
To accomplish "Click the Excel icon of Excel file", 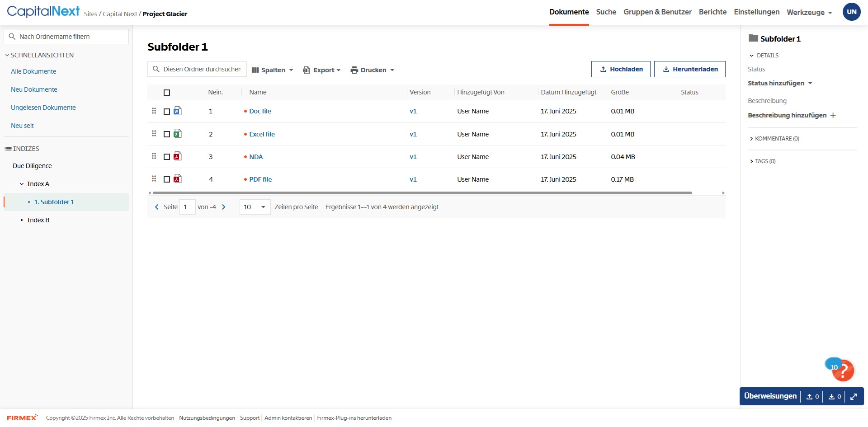I will [x=178, y=133].
